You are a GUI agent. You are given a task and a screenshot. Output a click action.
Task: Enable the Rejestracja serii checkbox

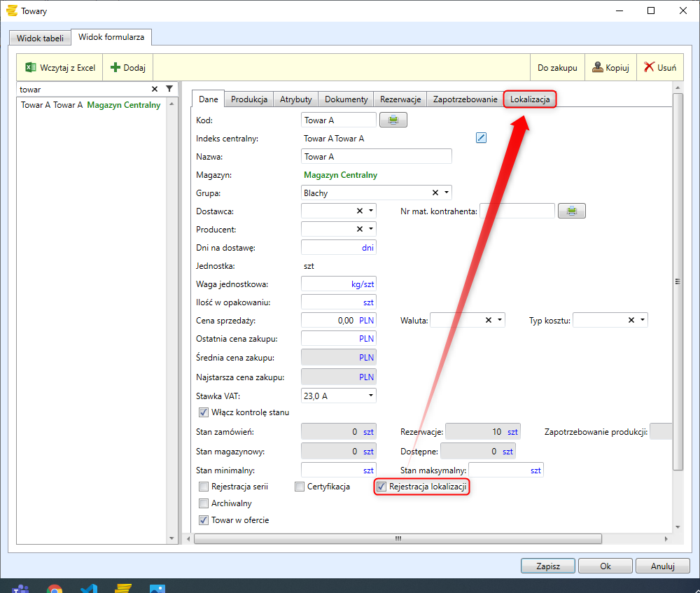204,487
